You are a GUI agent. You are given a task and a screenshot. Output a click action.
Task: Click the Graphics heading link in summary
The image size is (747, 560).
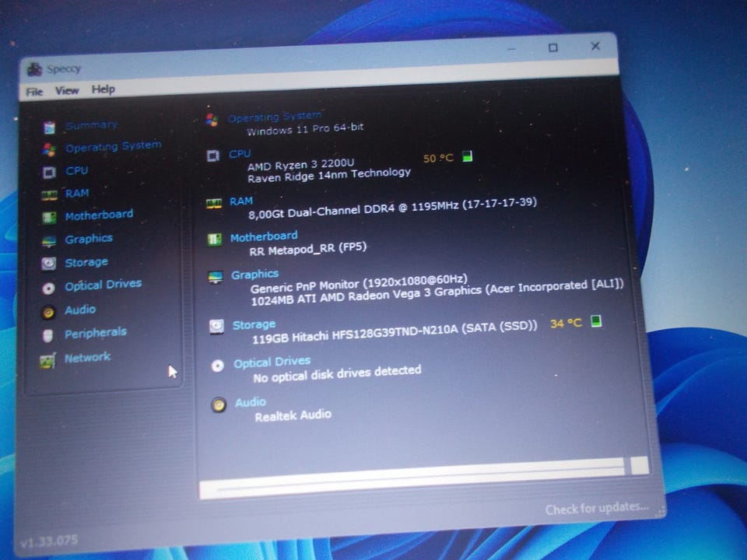tap(255, 275)
